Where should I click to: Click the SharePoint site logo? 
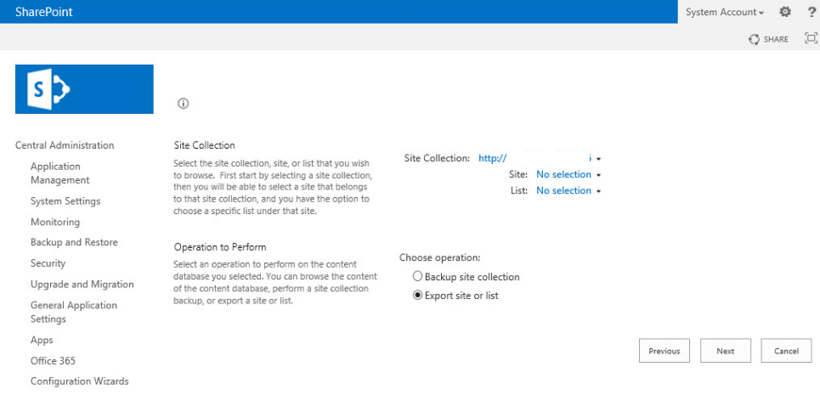click(x=84, y=89)
